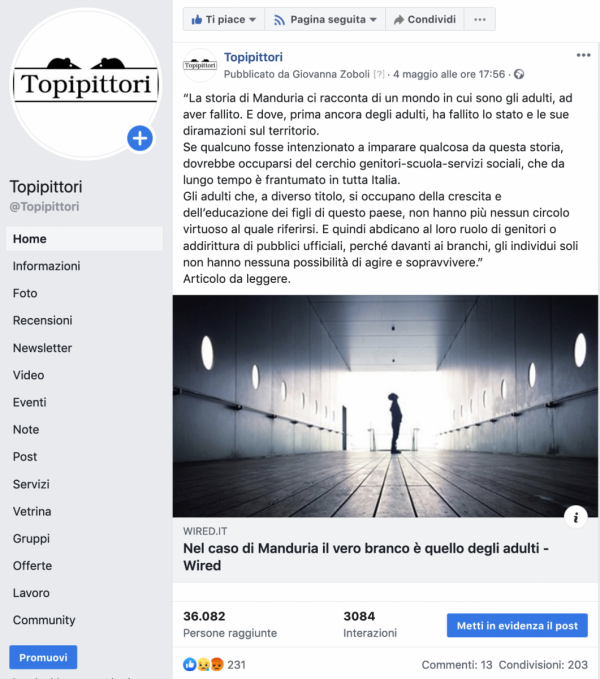Open the Wired article headline link
Viewport: 600px width, 679px height.
366,557
